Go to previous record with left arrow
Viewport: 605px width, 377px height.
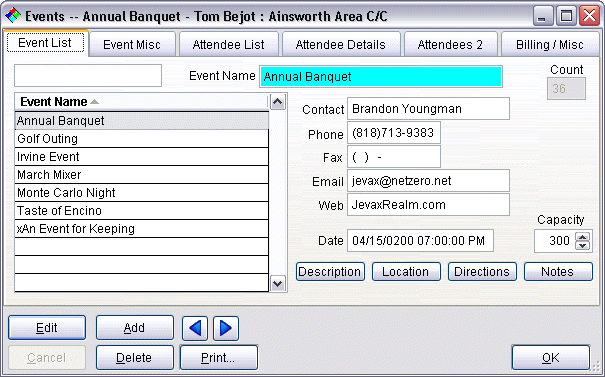pyautogui.click(x=195, y=328)
